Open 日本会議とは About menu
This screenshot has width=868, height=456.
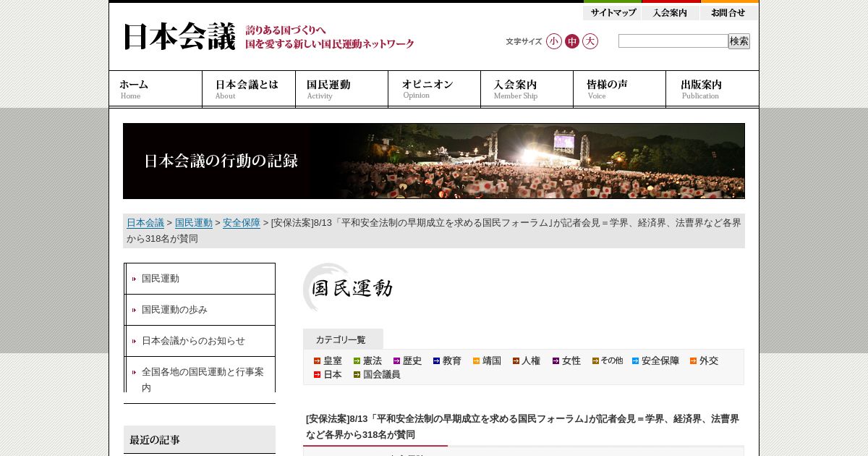pos(249,89)
